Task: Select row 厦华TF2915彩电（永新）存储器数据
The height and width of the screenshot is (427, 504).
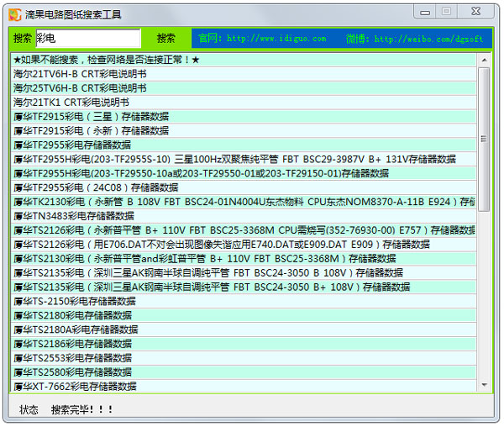Action: [244, 131]
